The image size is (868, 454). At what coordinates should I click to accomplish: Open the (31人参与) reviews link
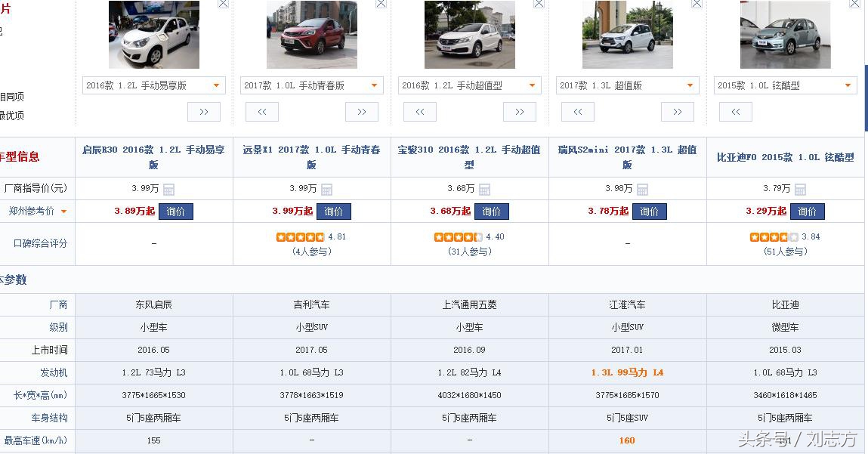click(469, 252)
